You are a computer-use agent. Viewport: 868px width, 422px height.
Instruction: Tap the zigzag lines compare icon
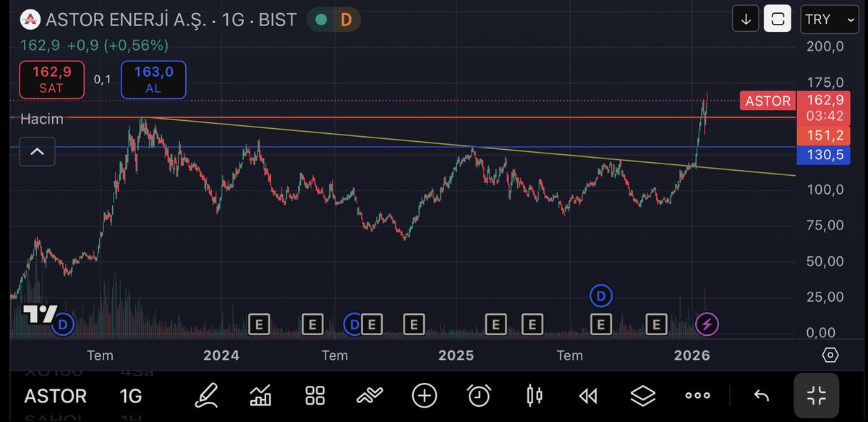(x=370, y=395)
